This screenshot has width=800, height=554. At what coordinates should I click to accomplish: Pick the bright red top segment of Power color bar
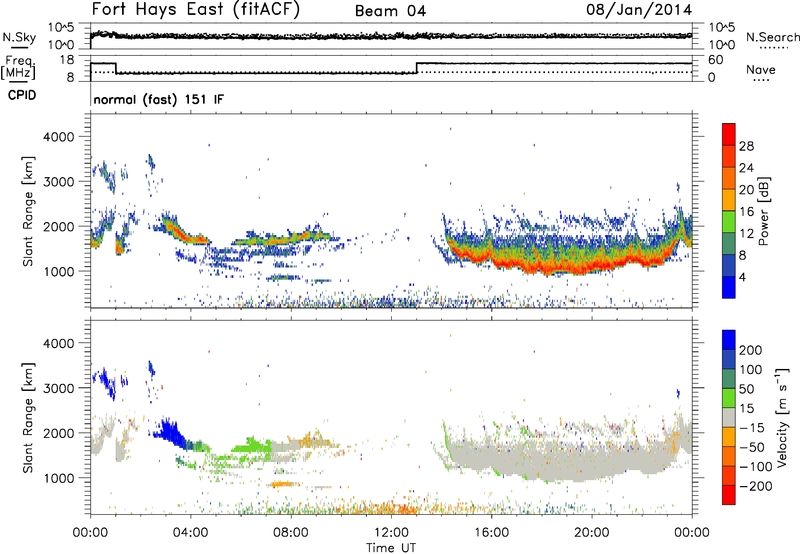[x=729, y=135]
